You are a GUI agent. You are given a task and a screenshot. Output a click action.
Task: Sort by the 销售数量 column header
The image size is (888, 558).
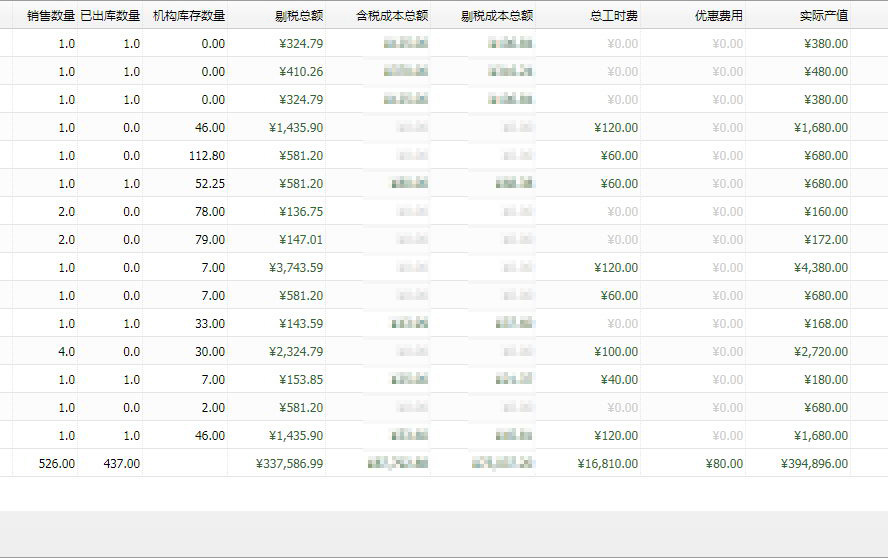51,16
